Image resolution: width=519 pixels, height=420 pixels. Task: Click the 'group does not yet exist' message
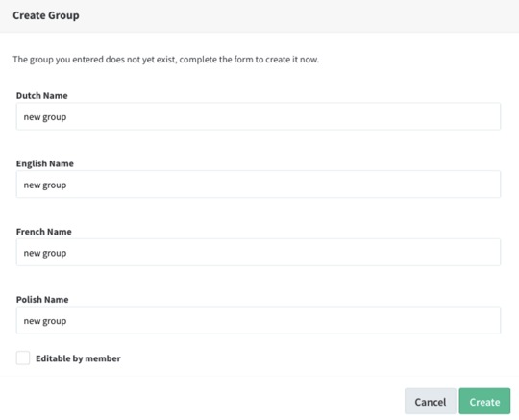coord(166,60)
